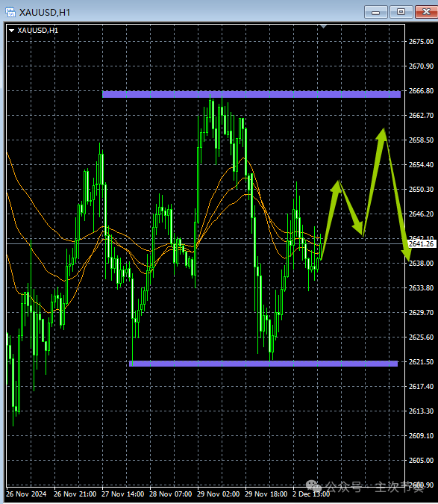Image resolution: width=438 pixels, height=504 pixels.
Task: Click the XAUUSD,H1 chart window icon
Action: click(10, 12)
